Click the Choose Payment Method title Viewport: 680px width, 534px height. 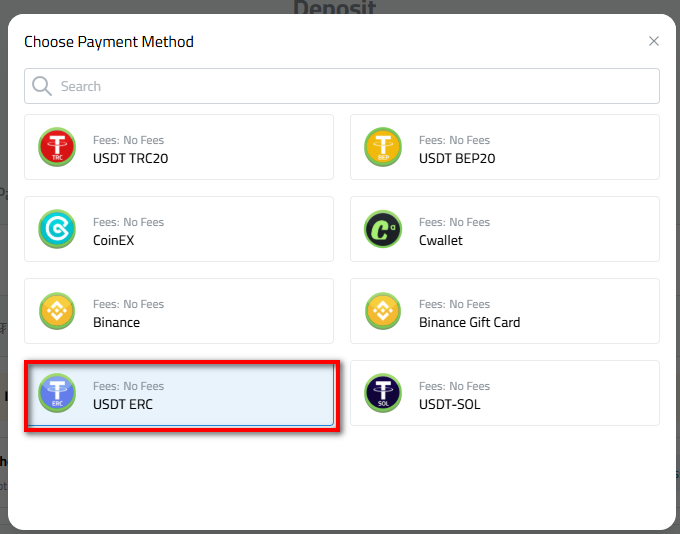tap(109, 42)
